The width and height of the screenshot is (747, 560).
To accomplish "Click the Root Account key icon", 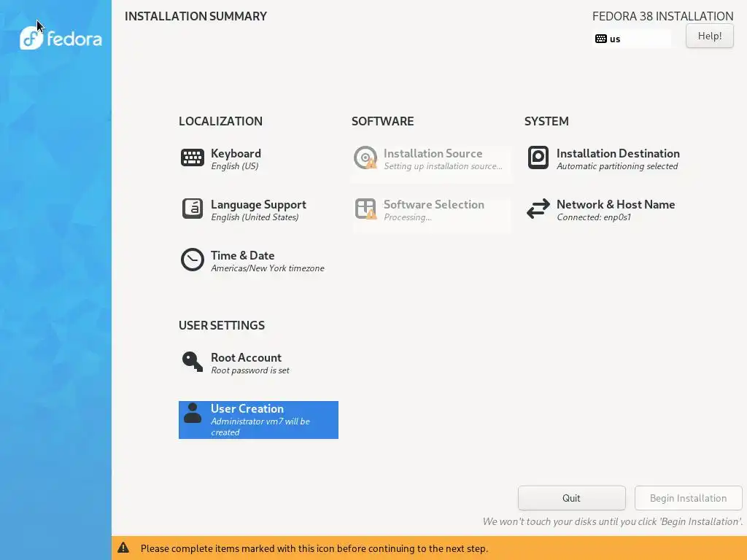I will (193, 362).
